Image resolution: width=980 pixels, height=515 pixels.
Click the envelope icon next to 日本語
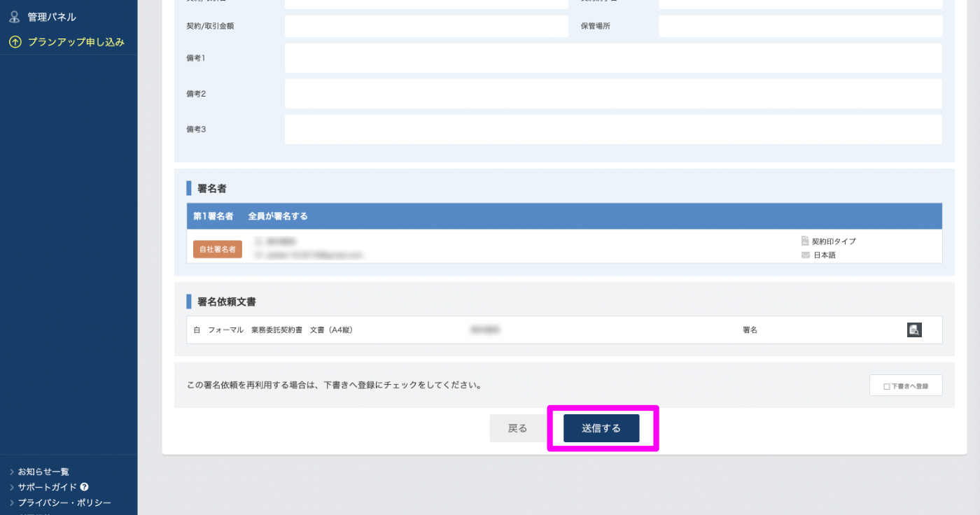[805, 255]
